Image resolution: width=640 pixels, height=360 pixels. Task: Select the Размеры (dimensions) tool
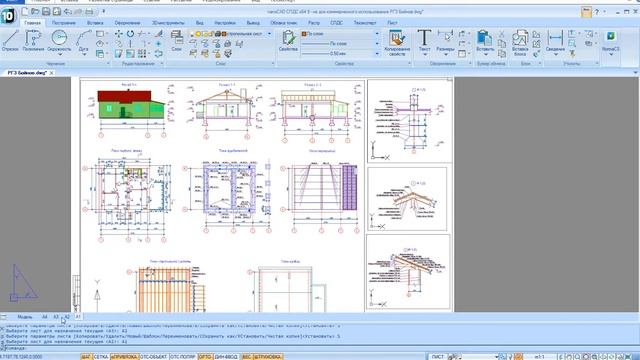445,40
